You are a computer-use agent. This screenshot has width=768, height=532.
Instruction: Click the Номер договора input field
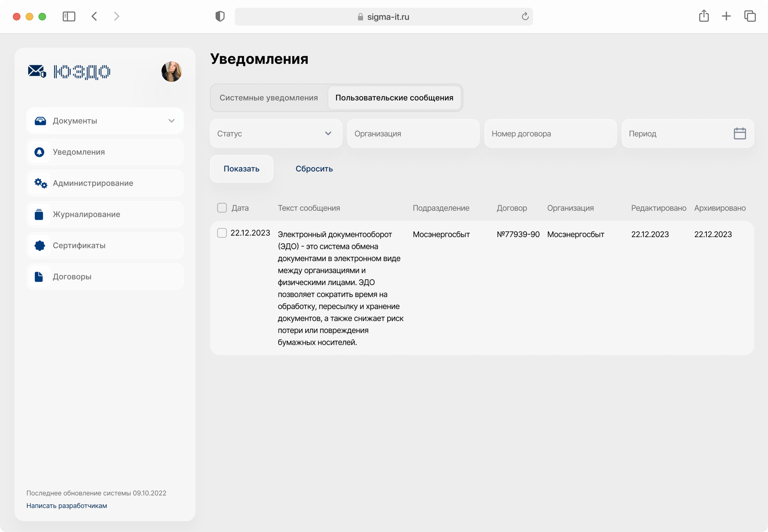point(550,134)
